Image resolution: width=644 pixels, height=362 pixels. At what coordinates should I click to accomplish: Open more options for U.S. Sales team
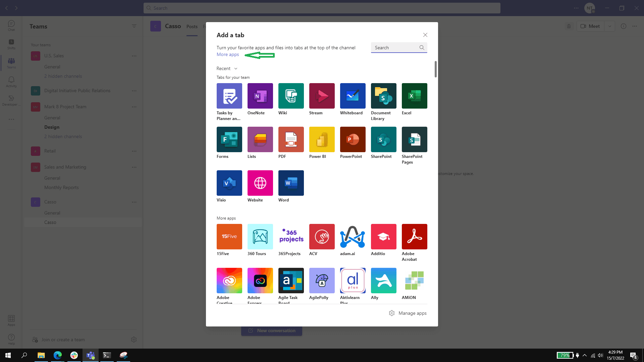[134, 56]
